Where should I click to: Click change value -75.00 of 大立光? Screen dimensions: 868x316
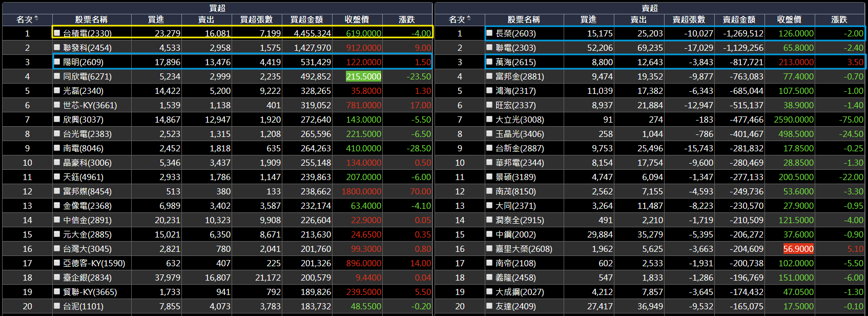point(851,120)
